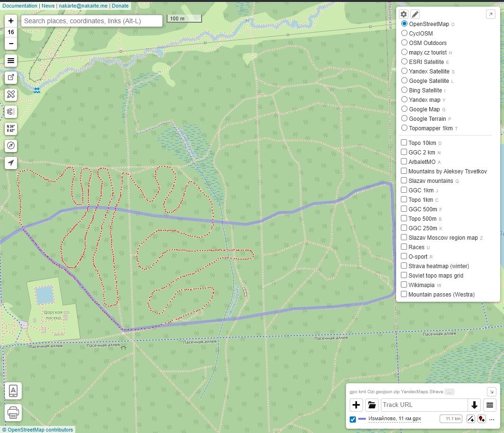Open the tracks panel hamburger menu
Viewport: 504px width, 433px height.
[490, 405]
